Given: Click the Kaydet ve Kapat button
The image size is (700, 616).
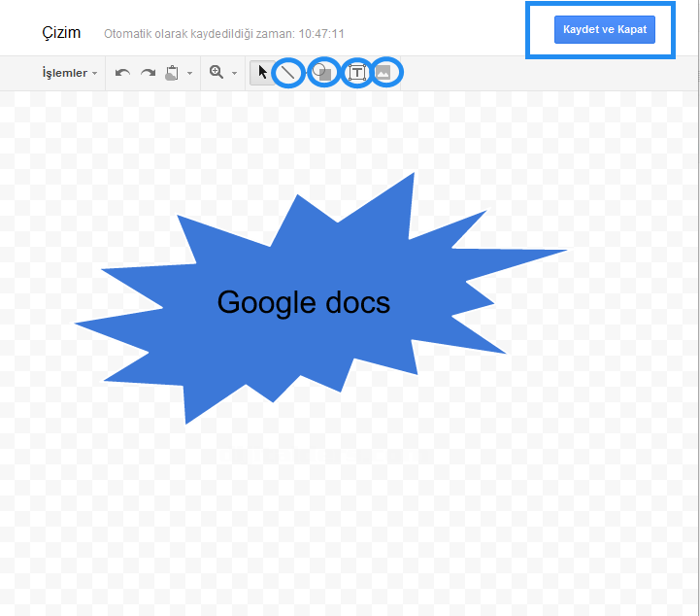Looking at the screenshot, I should coord(605,29).
